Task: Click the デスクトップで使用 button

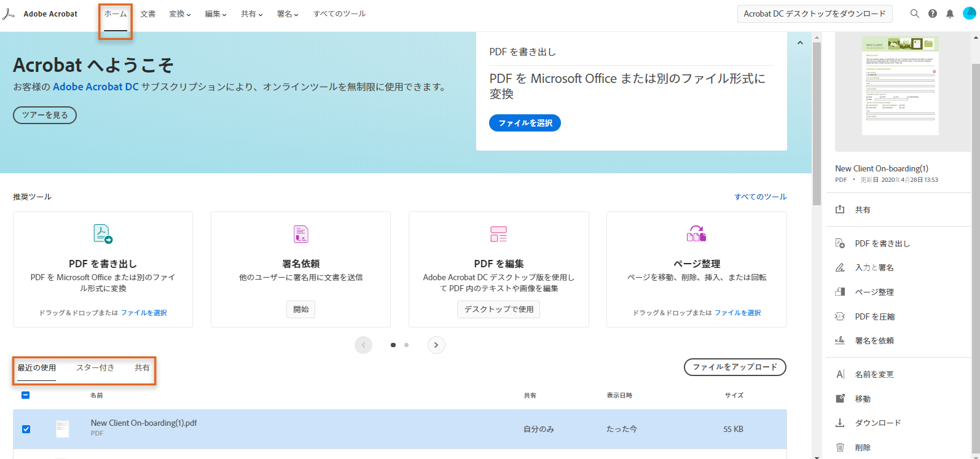Action: 499,309
